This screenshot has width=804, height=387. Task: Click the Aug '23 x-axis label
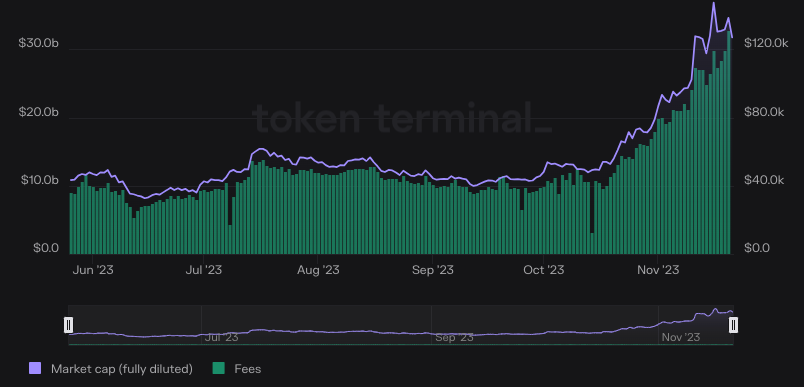coord(318,270)
